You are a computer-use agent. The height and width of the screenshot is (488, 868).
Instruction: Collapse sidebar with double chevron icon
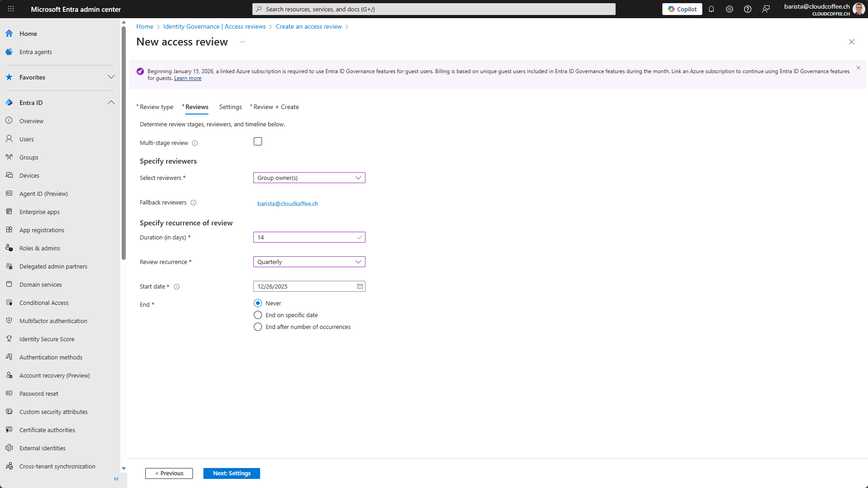coord(116,479)
